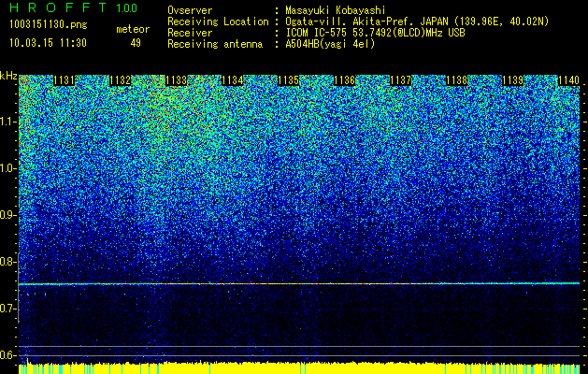Image resolution: width=588 pixels, height=374 pixels.
Task: Click the 1136 time marker
Action: click(345, 80)
